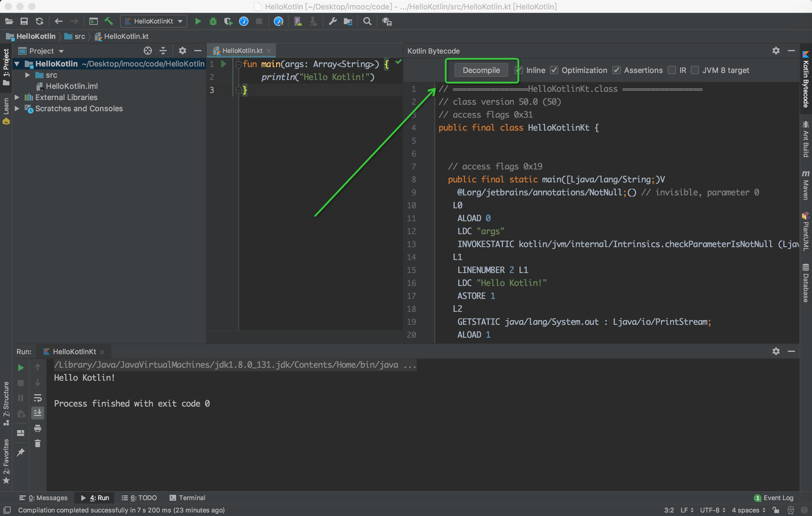Viewport: 812px width, 516px height.
Task: Fold the main function at line 1
Action: 239,64
